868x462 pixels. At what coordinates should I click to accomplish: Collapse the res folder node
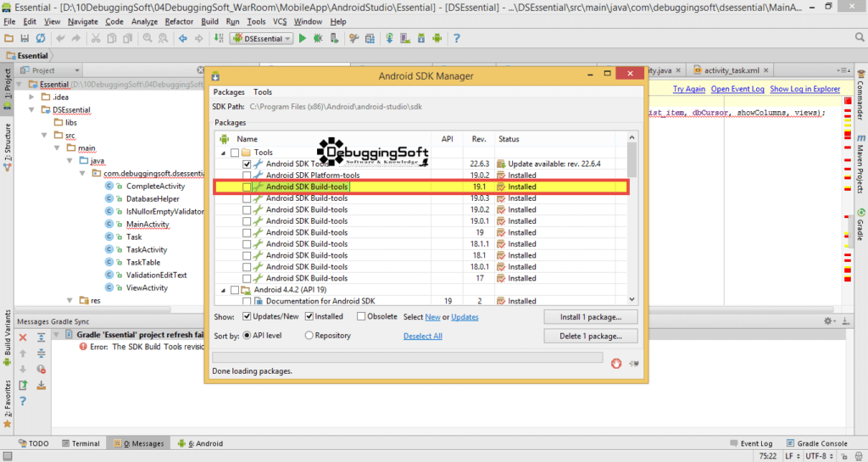click(70, 300)
